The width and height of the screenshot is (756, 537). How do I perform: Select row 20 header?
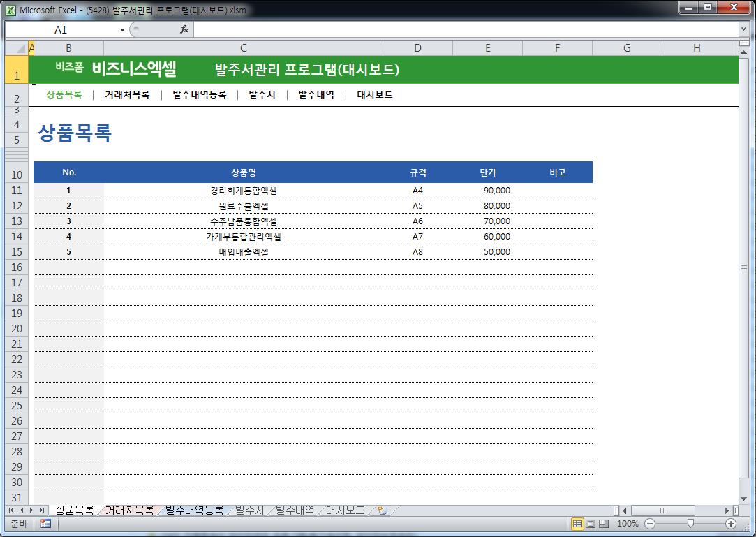pyautogui.click(x=17, y=329)
